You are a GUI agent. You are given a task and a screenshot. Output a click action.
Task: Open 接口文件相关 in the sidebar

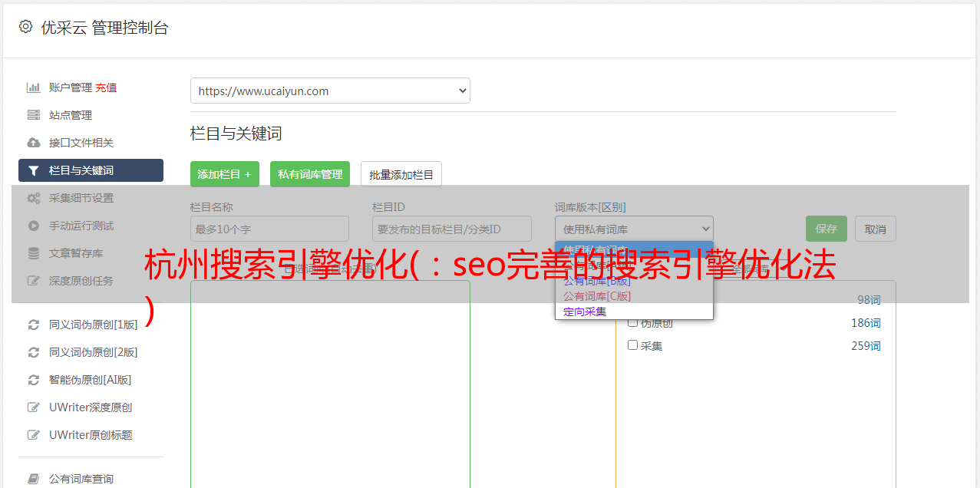[81, 143]
